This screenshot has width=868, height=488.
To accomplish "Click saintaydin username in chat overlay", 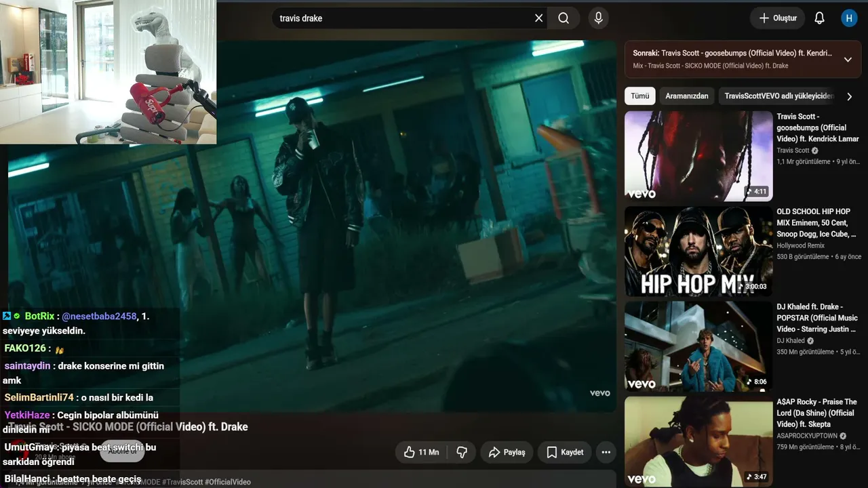I will pyautogui.click(x=27, y=365).
